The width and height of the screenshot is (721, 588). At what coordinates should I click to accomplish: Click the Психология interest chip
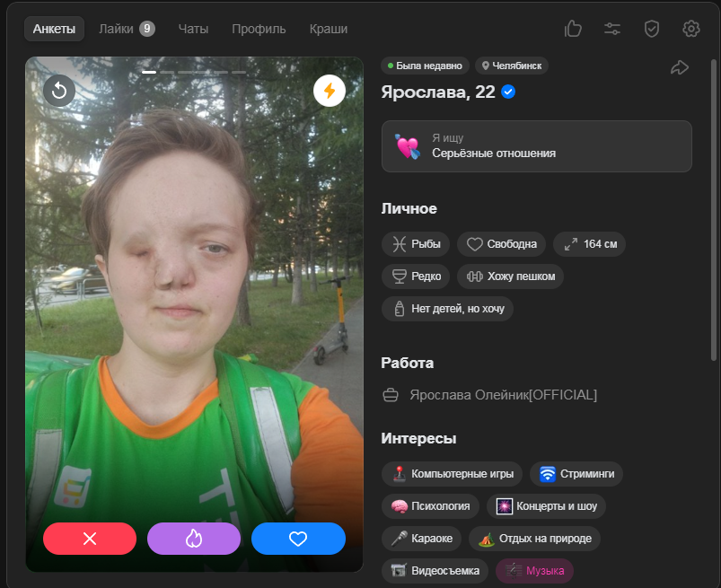click(x=430, y=505)
